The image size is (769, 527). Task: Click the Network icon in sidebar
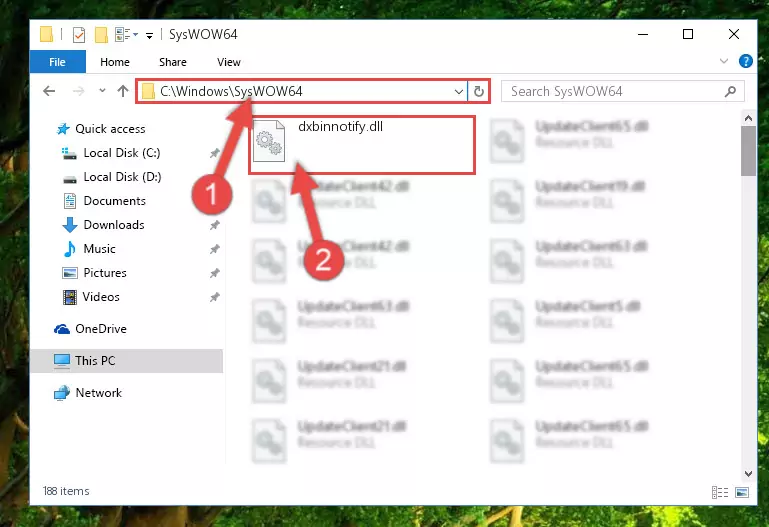[62, 393]
